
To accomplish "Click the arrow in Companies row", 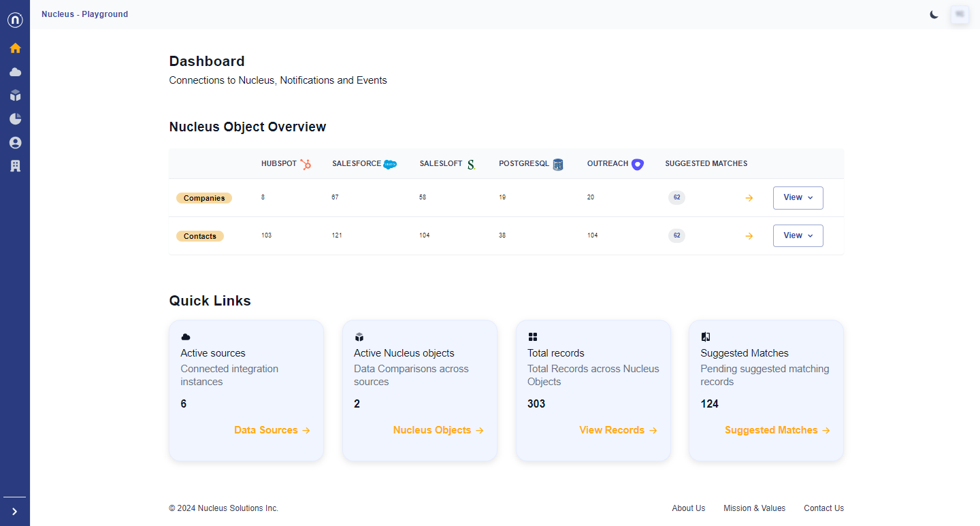I will point(749,198).
